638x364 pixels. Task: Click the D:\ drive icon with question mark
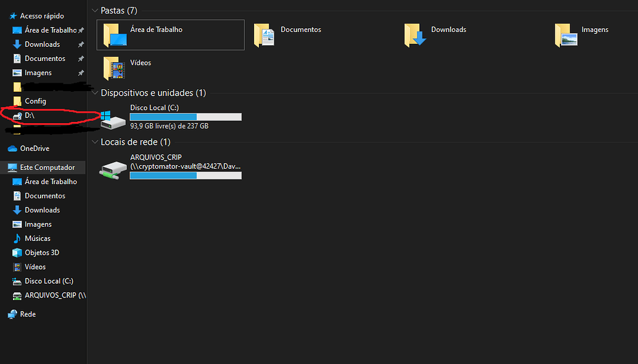coord(17,116)
